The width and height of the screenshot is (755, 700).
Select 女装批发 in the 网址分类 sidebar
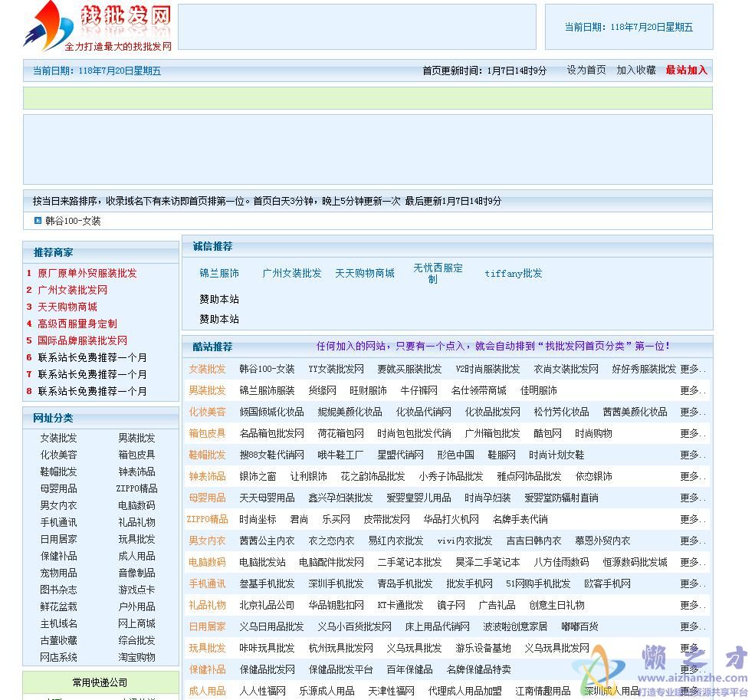59,438
